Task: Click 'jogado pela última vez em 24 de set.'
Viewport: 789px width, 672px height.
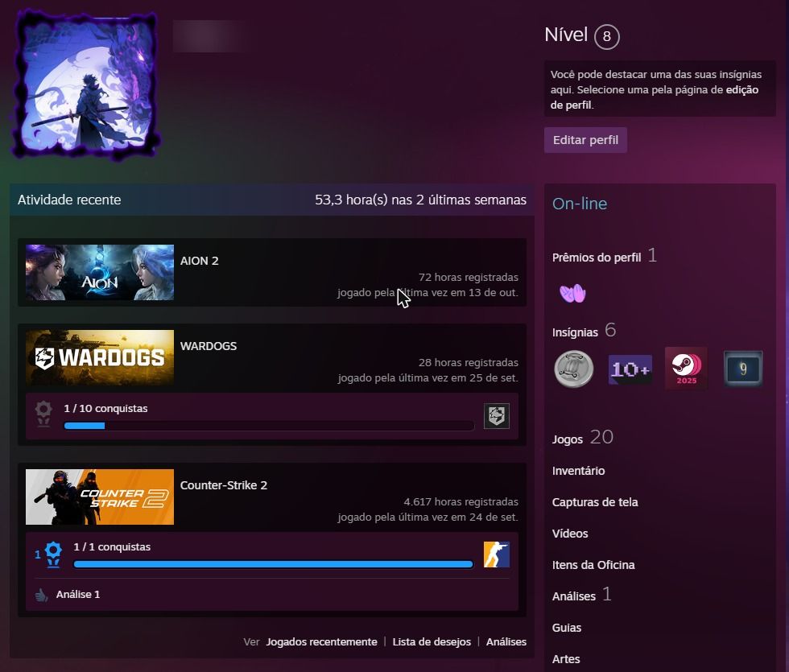Action: pos(428,517)
